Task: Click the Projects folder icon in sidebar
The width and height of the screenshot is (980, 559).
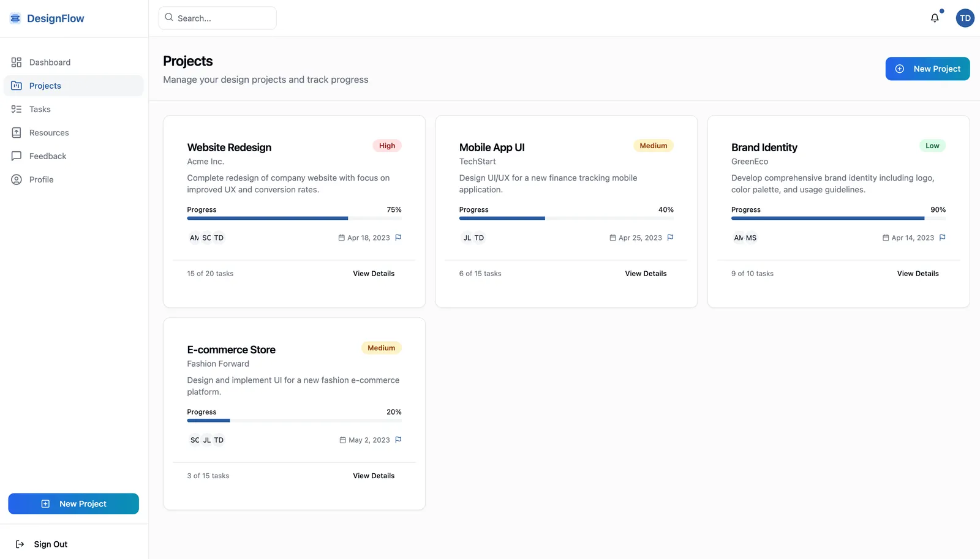Action: (17, 86)
